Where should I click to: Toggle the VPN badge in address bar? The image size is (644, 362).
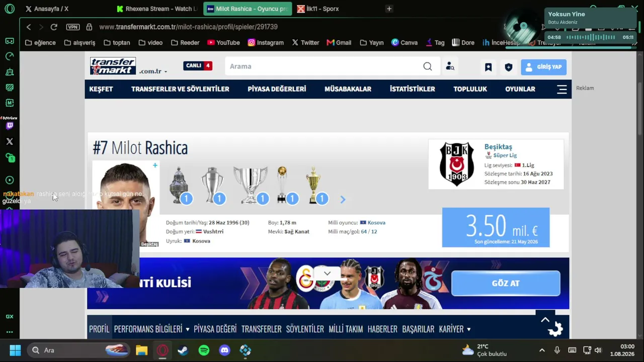coord(73,27)
